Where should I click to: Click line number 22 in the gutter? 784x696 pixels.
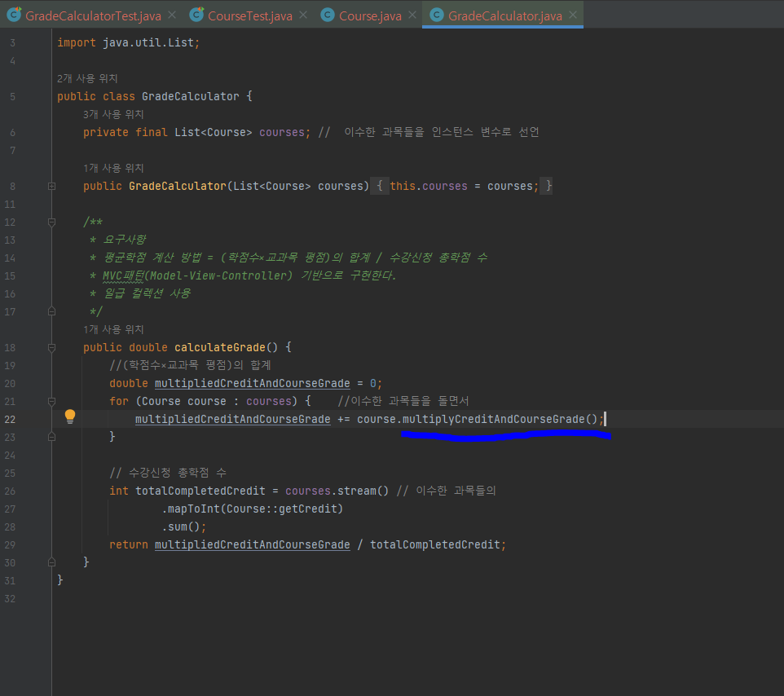(x=10, y=420)
